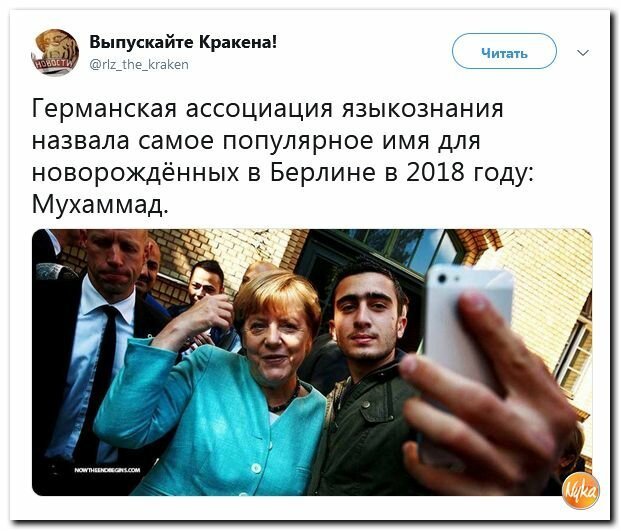Click the НОВОСТИ ribbon on the avatar
The image size is (621, 531).
tap(50, 65)
